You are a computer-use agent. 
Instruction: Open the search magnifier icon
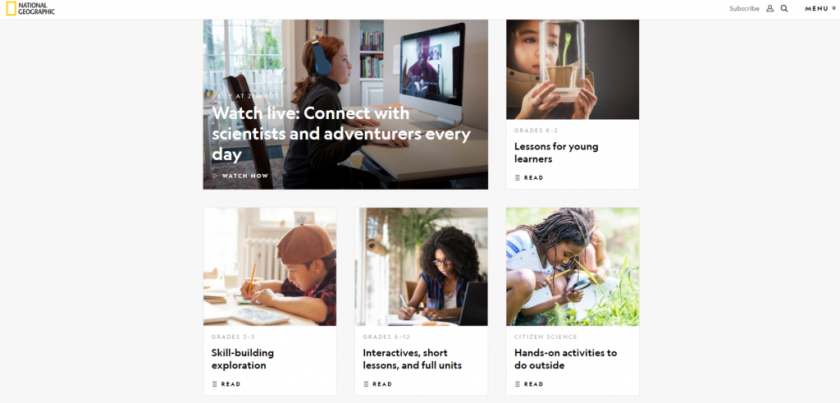[784, 9]
